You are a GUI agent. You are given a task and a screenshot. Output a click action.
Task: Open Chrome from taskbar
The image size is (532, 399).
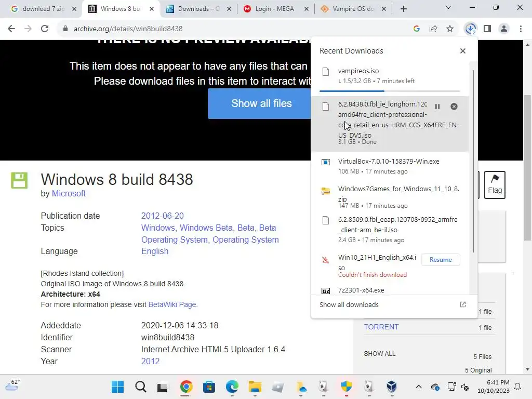tap(186, 387)
